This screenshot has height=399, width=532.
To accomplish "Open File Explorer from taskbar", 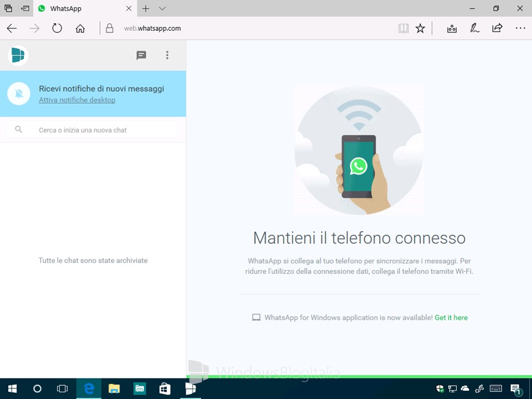I will point(114,388).
